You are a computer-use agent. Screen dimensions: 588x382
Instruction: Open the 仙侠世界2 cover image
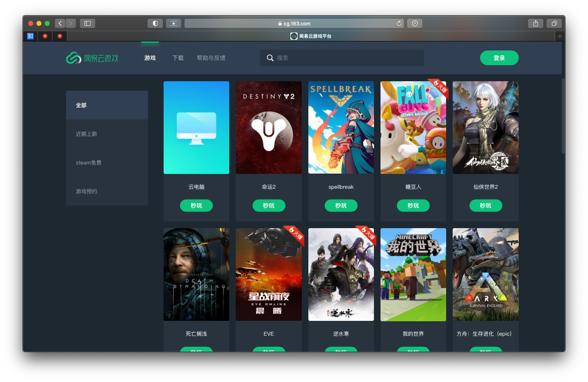(485, 128)
